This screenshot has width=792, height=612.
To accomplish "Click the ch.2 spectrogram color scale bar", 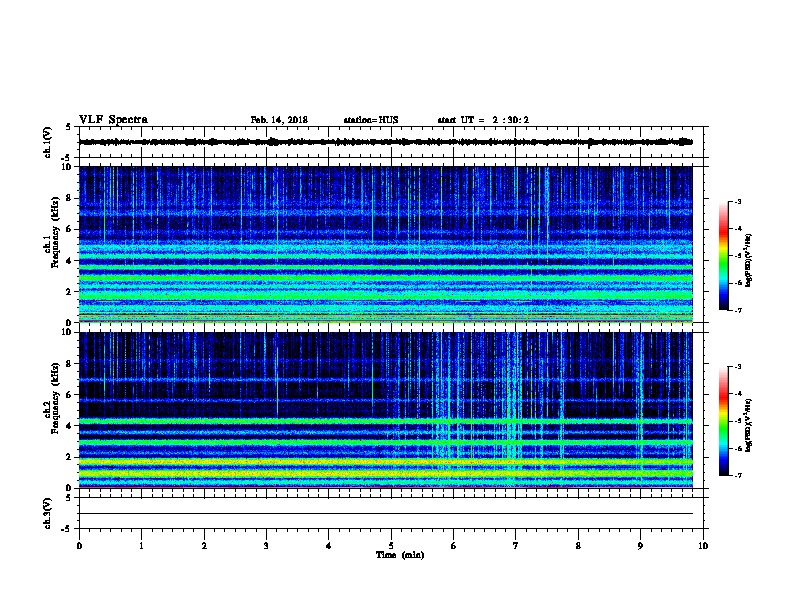I will click(x=724, y=421).
